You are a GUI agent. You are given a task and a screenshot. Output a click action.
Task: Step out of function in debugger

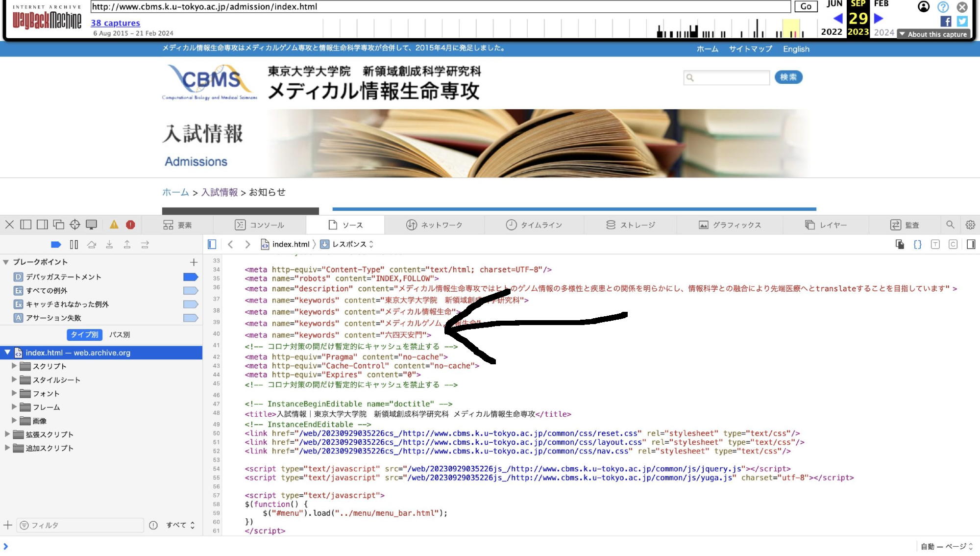click(127, 244)
